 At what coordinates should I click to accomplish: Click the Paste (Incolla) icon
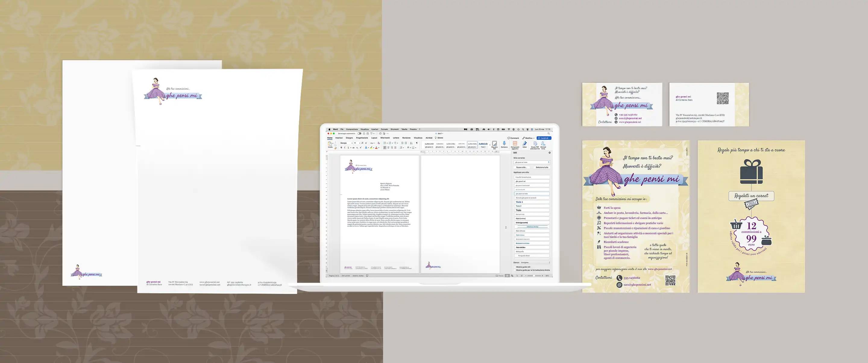click(x=330, y=144)
